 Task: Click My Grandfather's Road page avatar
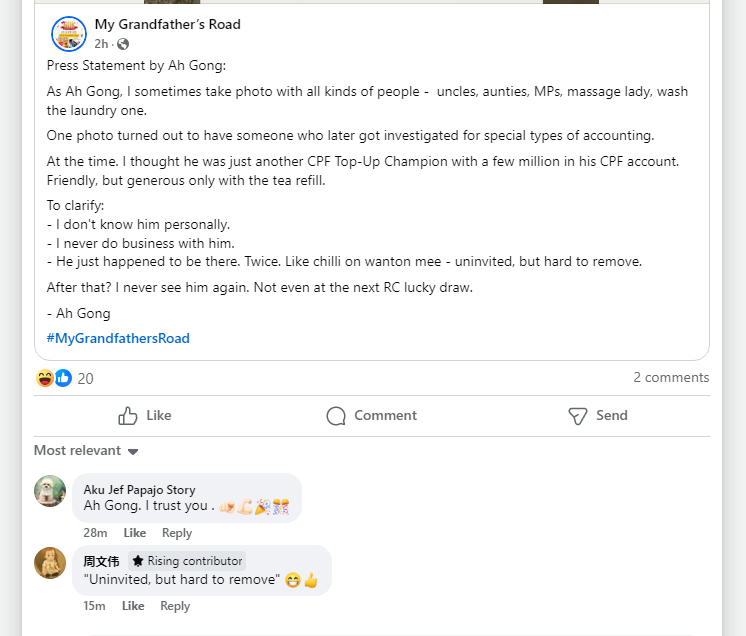click(x=69, y=34)
